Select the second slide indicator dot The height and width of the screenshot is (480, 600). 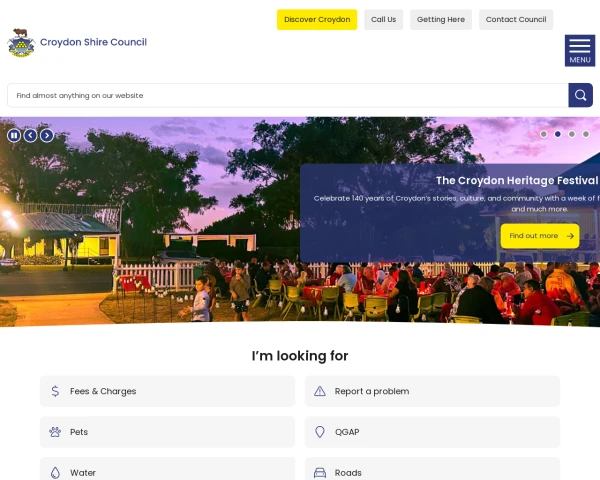click(558, 134)
